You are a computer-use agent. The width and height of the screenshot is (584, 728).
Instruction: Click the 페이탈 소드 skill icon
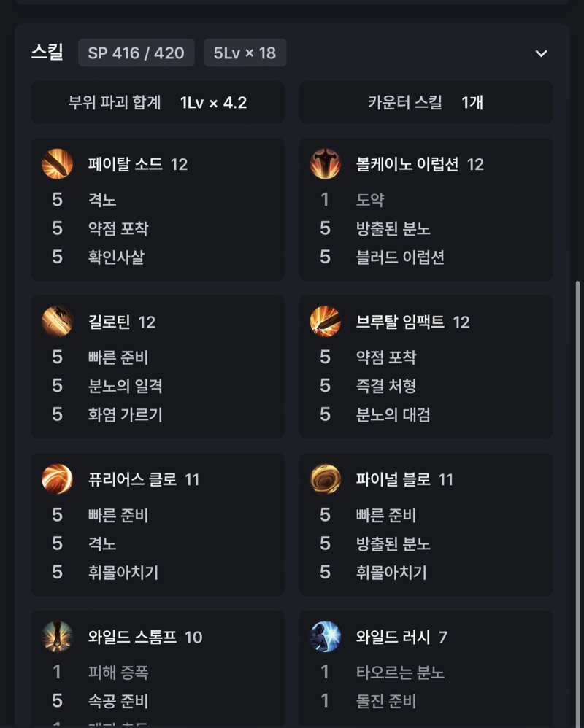point(57,164)
